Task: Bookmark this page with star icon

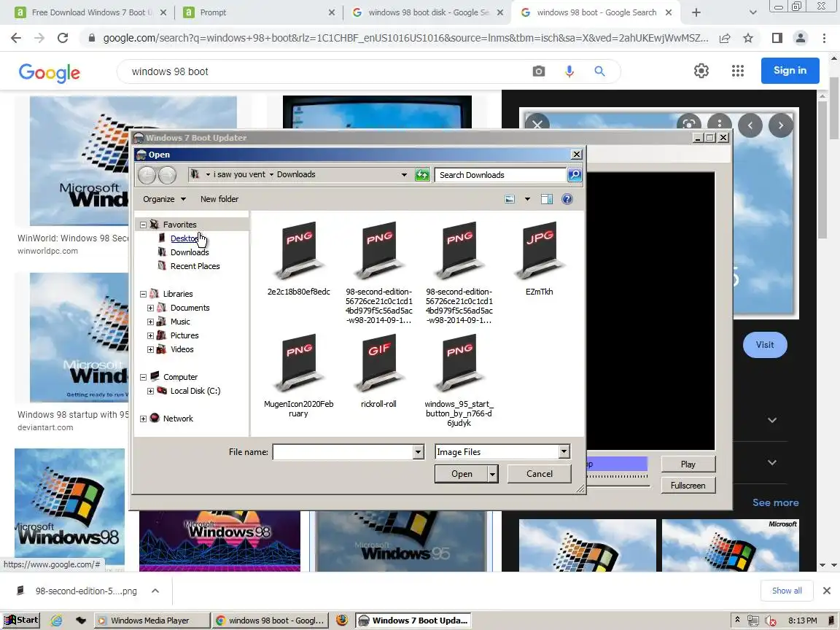Action: coord(748,38)
